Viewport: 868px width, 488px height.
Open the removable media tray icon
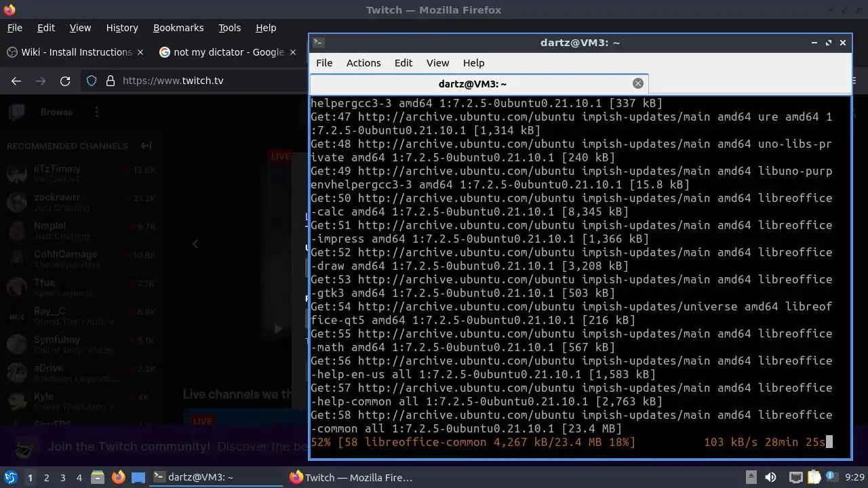[751, 477]
